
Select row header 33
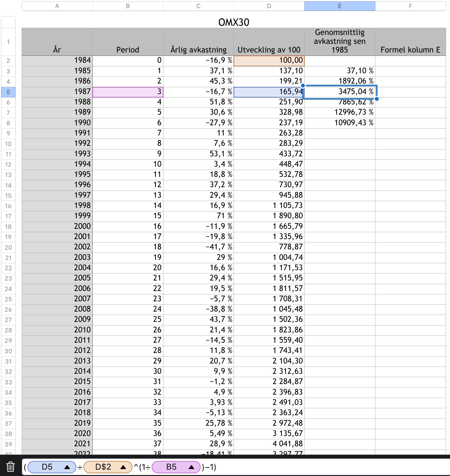coord(8,382)
